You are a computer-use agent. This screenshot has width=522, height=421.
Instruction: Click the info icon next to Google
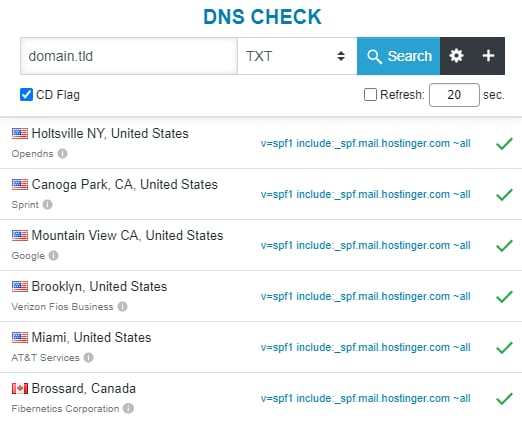[x=53, y=256]
